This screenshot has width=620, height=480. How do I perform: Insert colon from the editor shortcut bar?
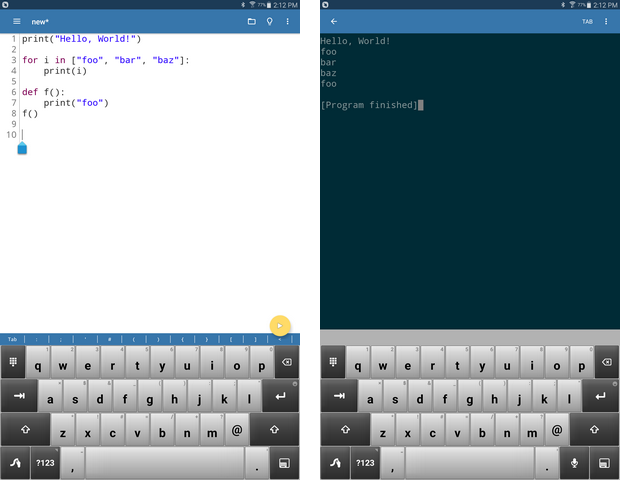pos(36,339)
